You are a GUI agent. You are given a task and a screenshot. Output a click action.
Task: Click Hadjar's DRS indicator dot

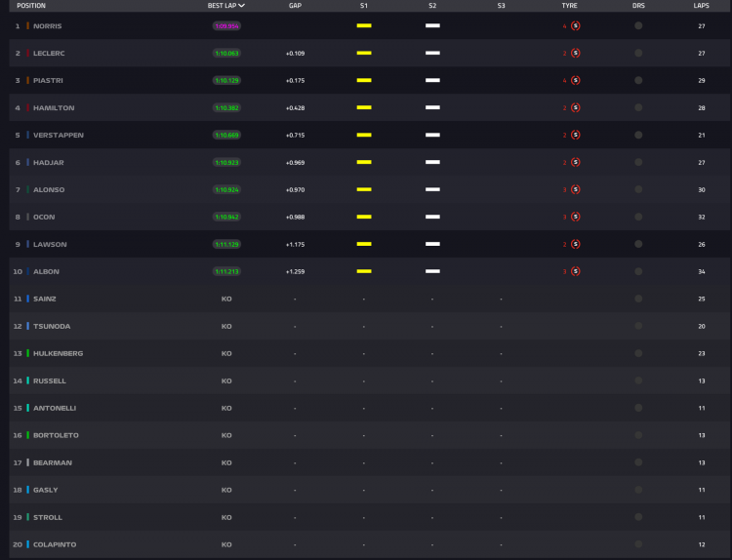point(638,162)
